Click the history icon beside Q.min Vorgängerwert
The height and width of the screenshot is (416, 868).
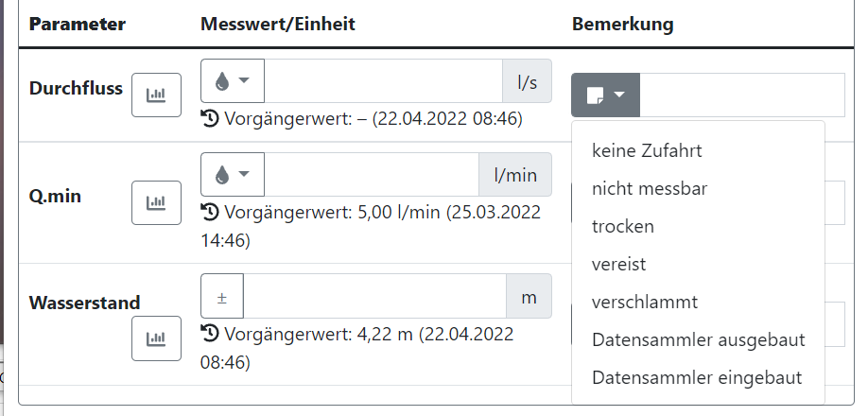coord(210,212)
